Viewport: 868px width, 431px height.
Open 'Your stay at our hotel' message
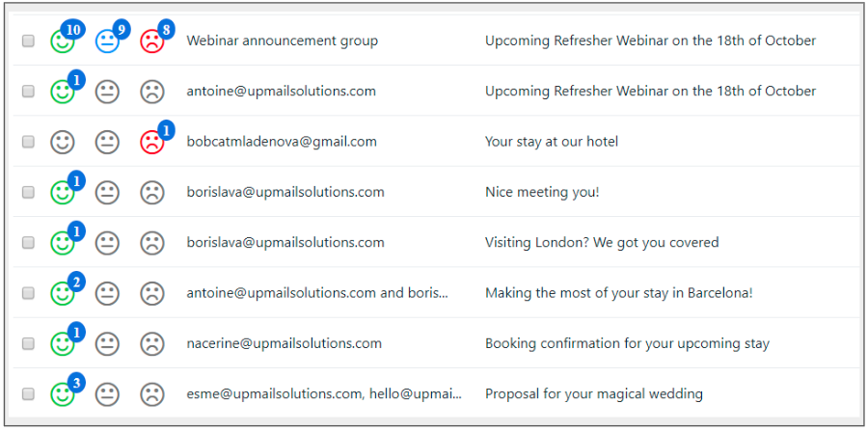point(552,142)
